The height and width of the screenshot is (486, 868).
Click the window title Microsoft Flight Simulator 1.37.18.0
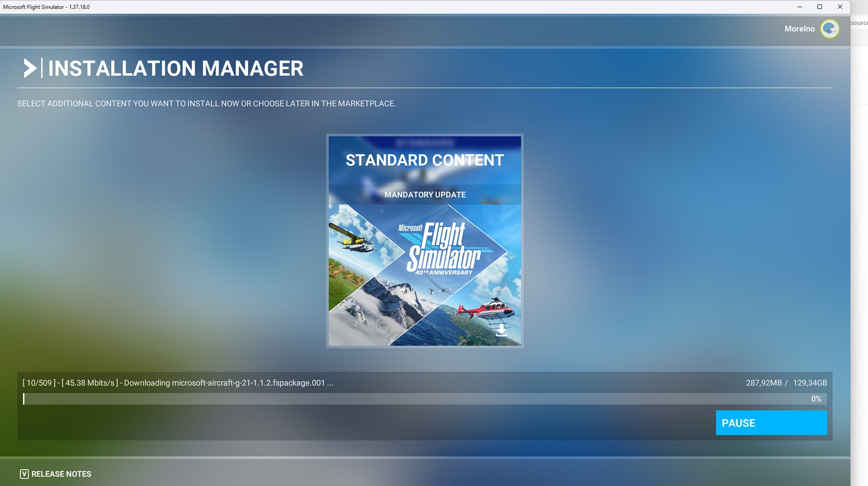(x=46, y=7)
